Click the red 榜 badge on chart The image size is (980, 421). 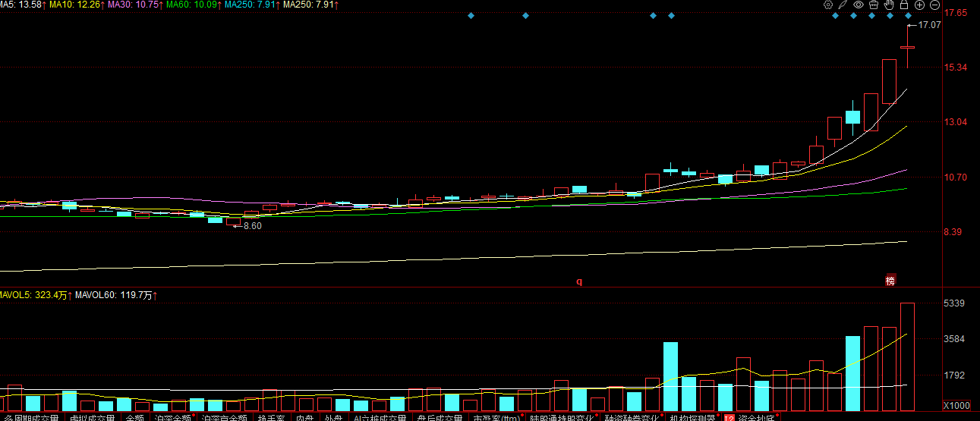(x=890, y=281)
